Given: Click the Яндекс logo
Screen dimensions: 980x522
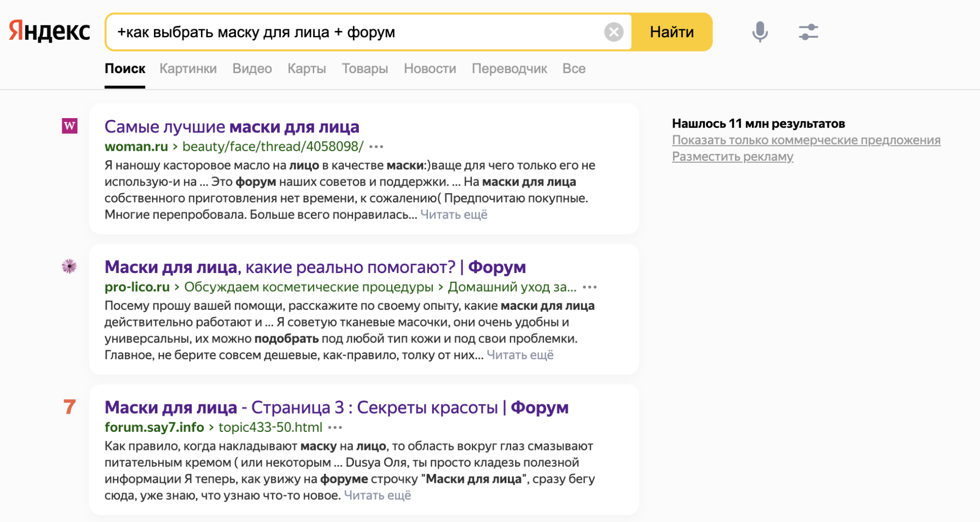Looking at the screenshot, I should (x=50, y=32).
